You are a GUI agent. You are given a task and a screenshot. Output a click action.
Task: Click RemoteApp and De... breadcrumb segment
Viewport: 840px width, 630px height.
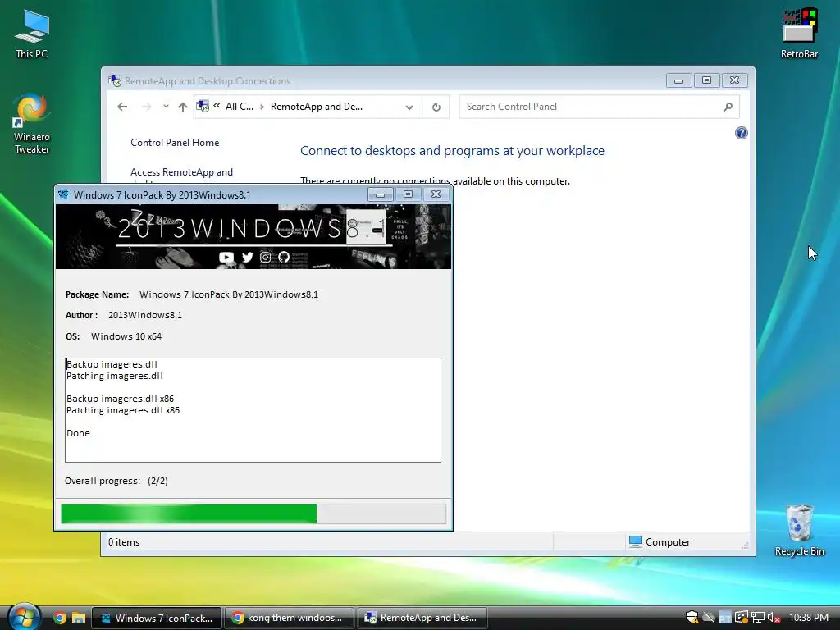(316, 107)
